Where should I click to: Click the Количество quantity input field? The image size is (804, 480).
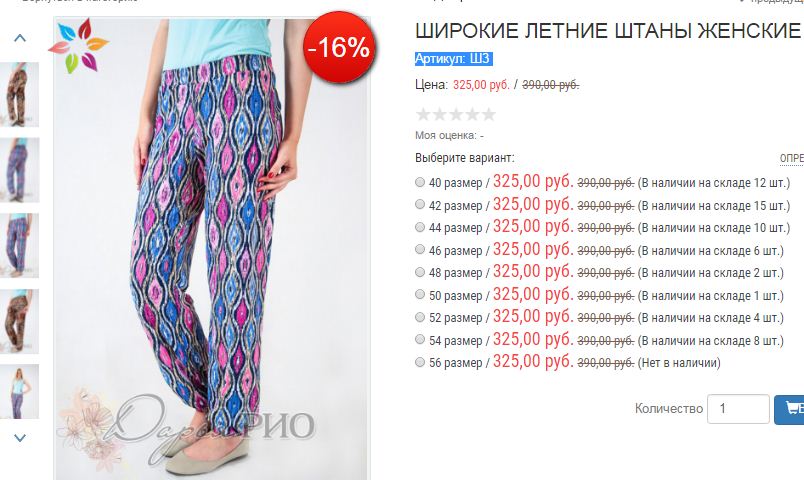[x=738, y=409]
